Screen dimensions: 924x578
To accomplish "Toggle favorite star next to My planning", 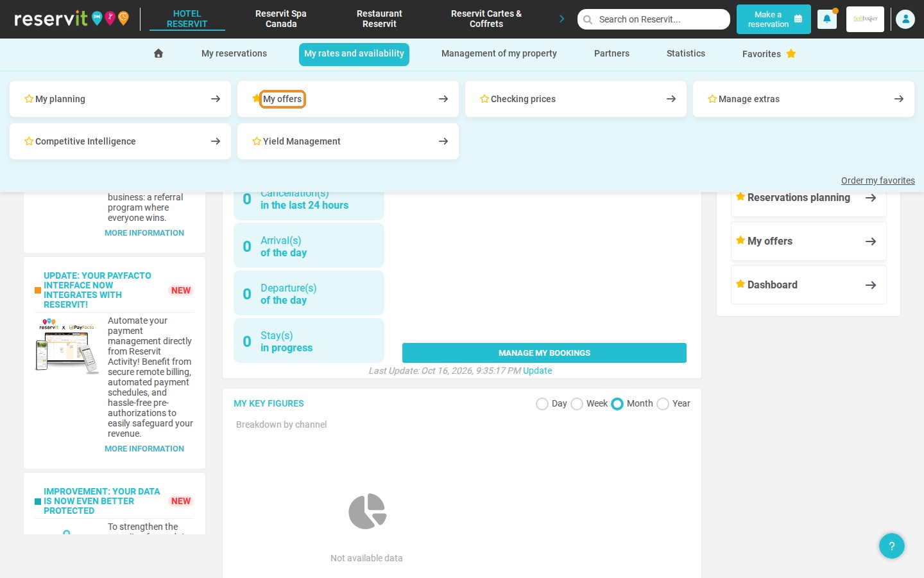I will pyautogui.click(x=29, y=99).
